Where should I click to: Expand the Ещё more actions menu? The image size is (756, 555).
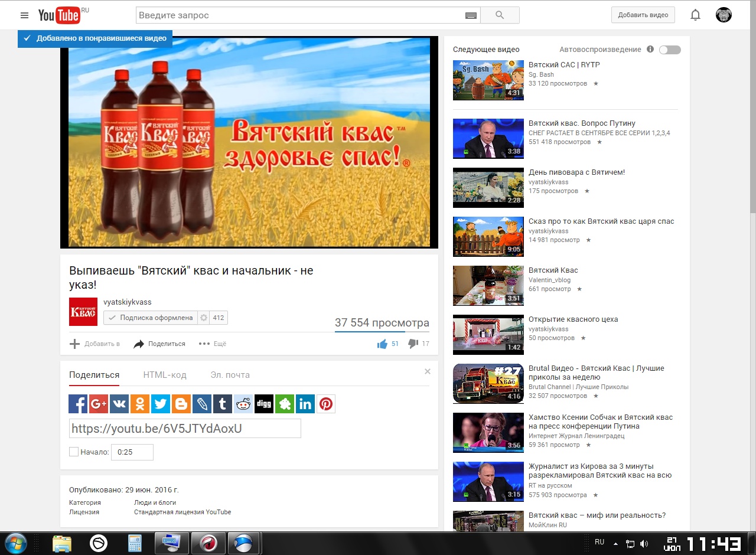point(213,344)
